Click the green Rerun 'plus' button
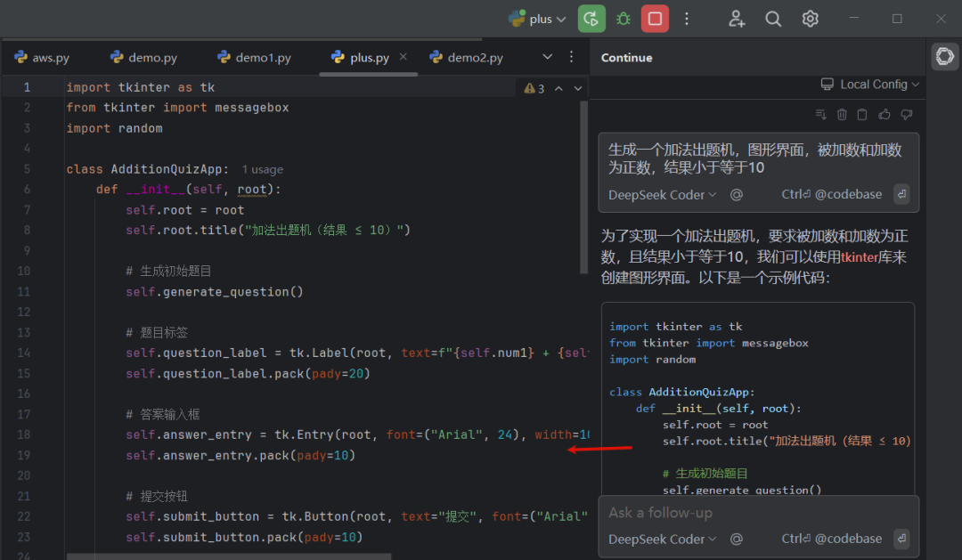The image size is (962, 560). [x=591, y=18]
